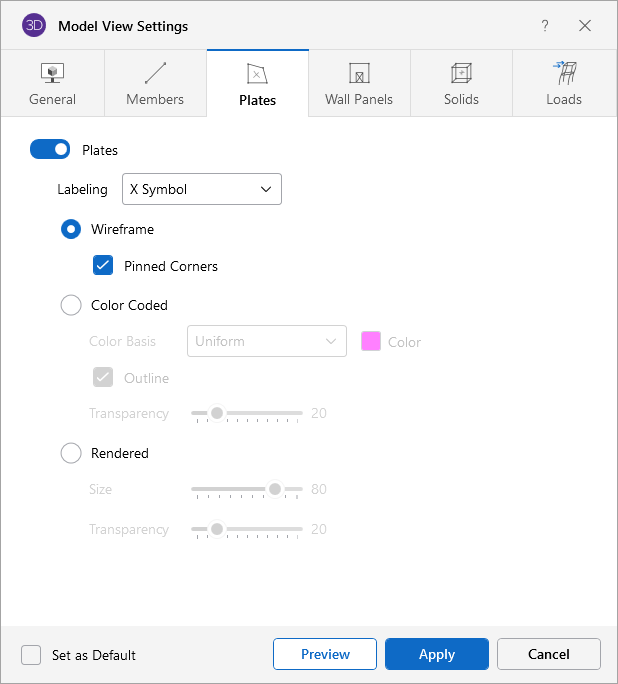Open the Solids cube icon tab
This screenshot has height=684, width=618.
click(461, 73)
